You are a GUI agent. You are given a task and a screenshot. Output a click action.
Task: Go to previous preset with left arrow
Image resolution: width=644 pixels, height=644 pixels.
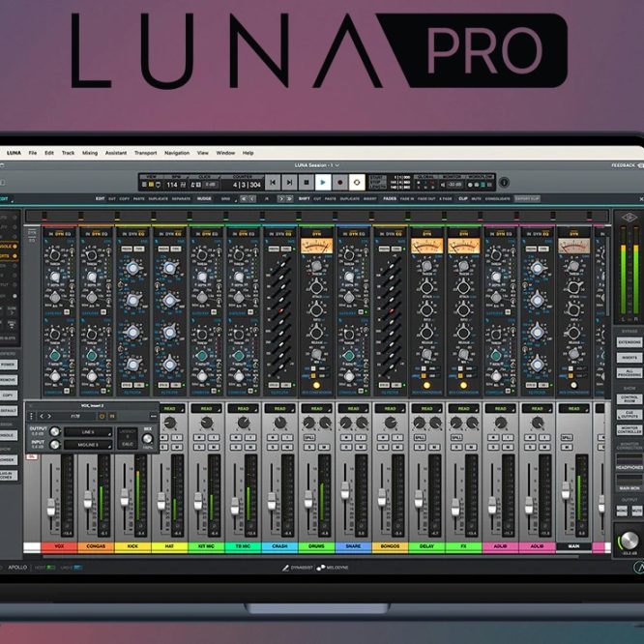[x=41, y=417]
